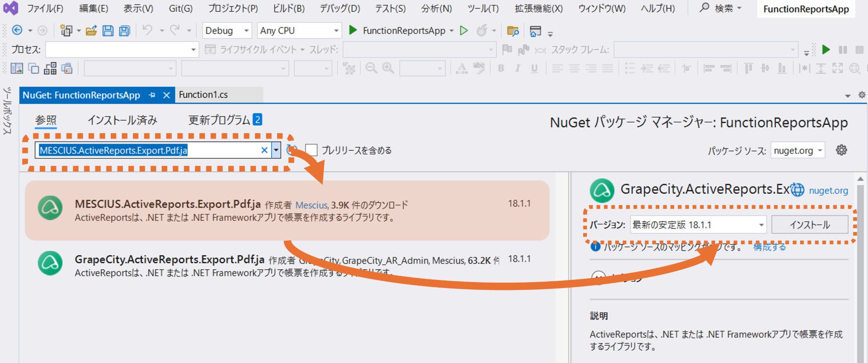Click the refresh icon next to search box
The width and height of the screenshot is (868, 363).
[x=292, y=150]
